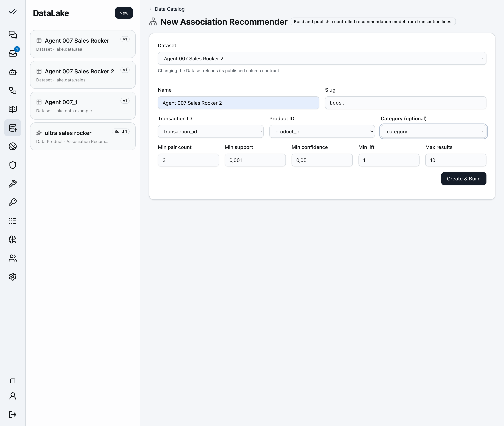Open the workflow shapes sidebar icon
This screenshot has width=504, height=426.
13,91
